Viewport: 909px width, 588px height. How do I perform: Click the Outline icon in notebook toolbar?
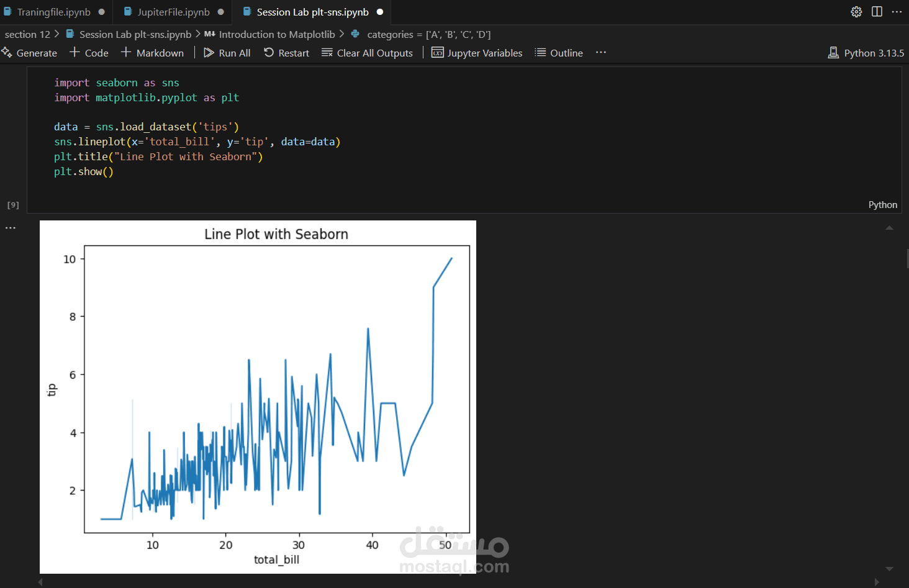[x=540, y=53]
